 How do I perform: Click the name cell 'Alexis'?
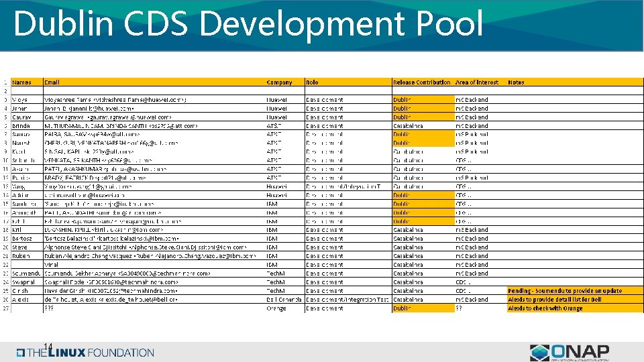[x=21, y=299]
